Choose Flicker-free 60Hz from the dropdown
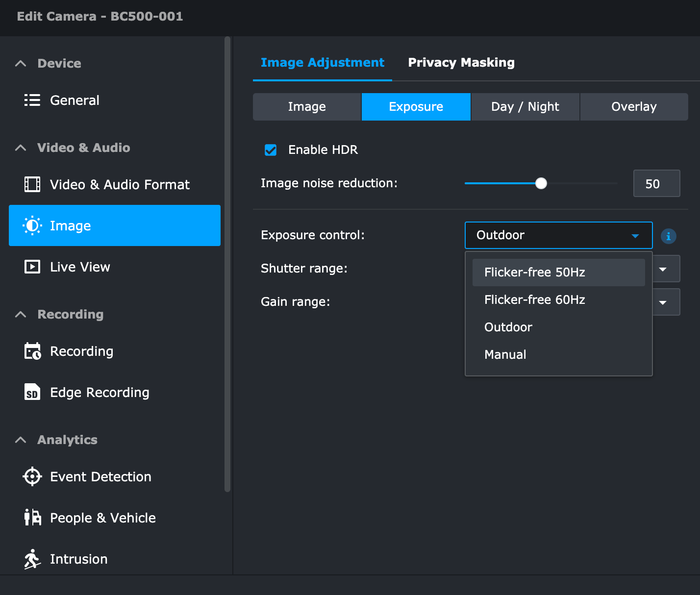 pyautogui.click(x=534, y=300)
